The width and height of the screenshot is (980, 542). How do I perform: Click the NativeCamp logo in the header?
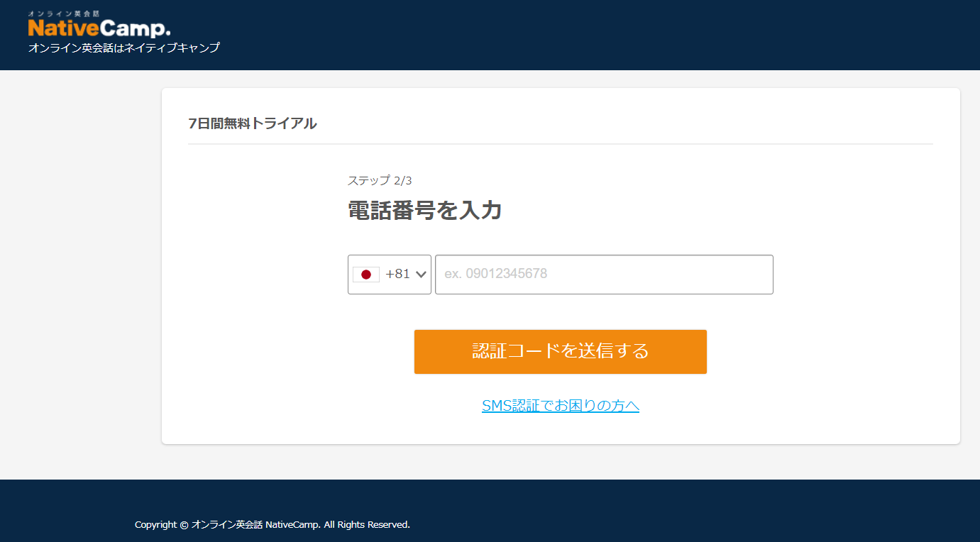(x=99, y=26)
